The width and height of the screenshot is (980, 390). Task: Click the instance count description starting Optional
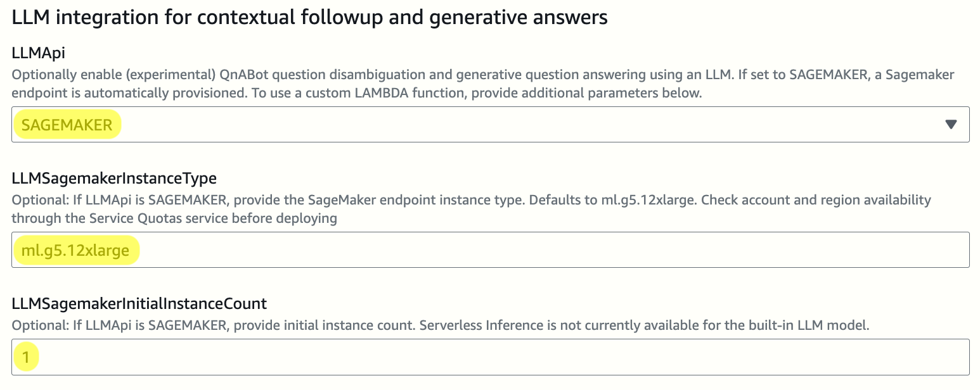(x=441, y=326)
